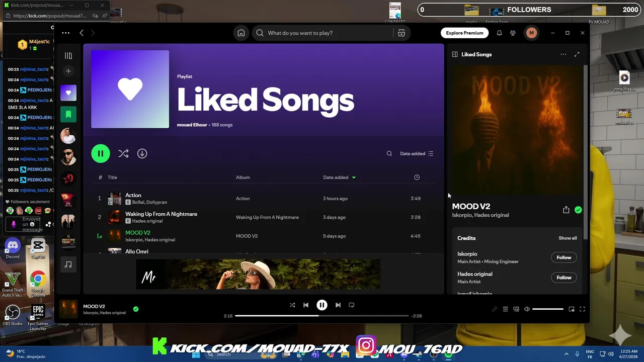The height and width of the screenshot is (362, 644).
Task: Enter full screen player mode
Action: click(582, 309)
